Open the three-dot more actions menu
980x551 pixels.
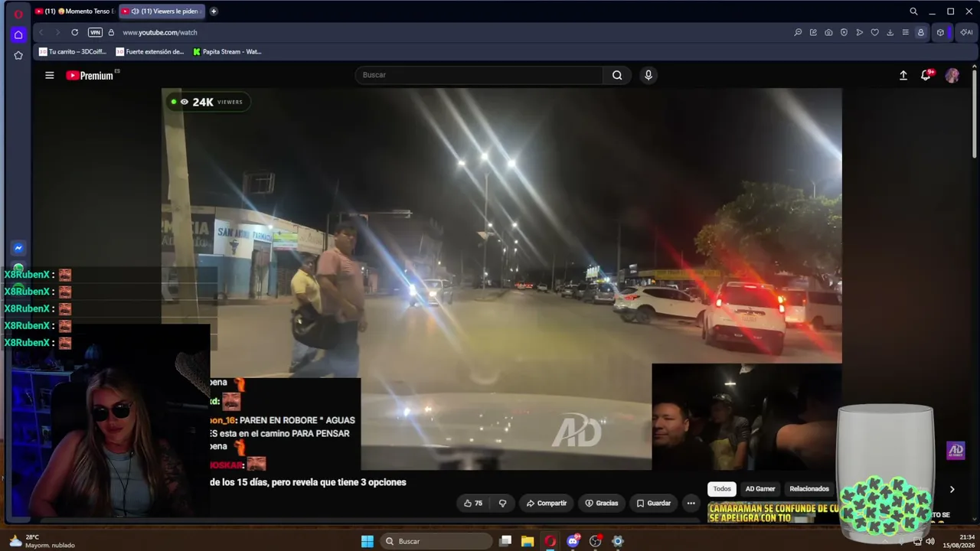point(691,504)
